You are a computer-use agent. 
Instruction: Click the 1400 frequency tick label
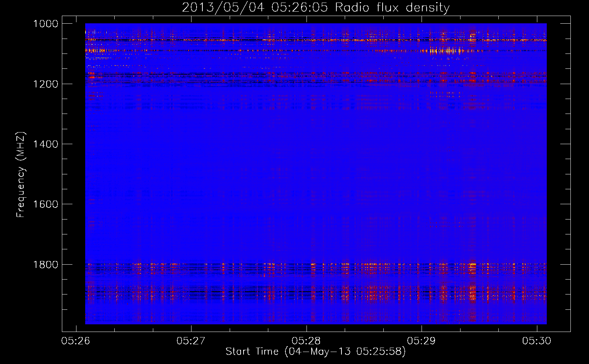pyautogui.click(x=46, y=144)
